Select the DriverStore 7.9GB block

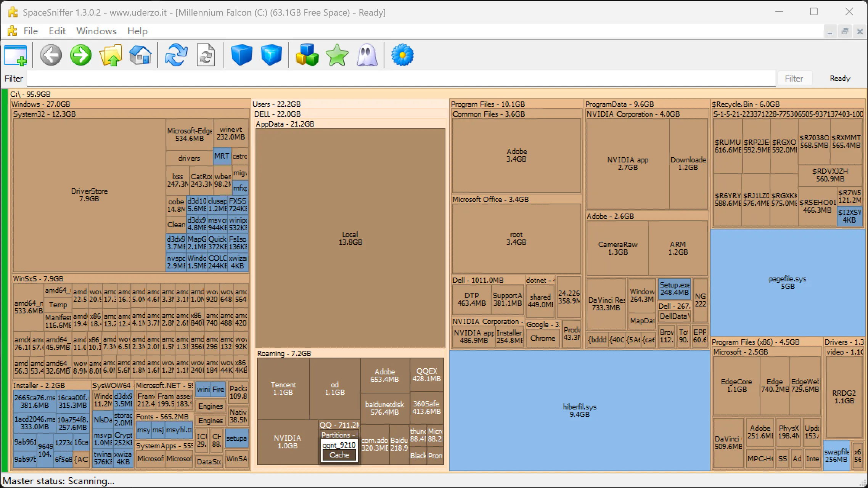pos(89,195)
